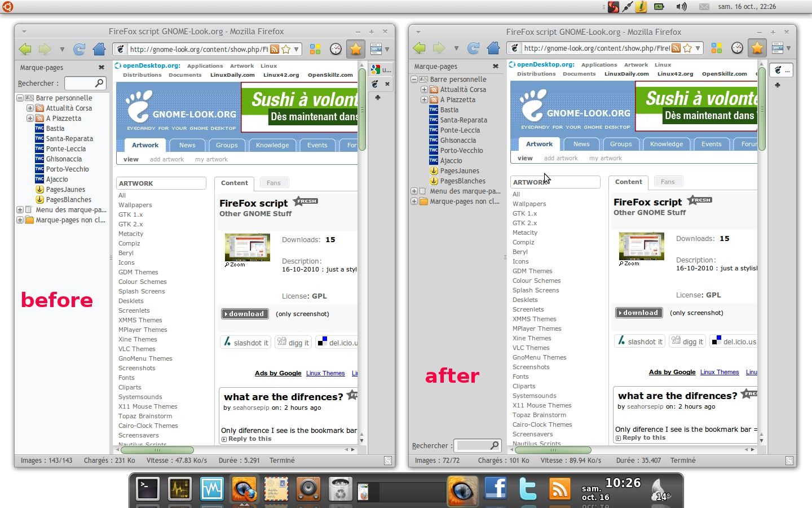Open history clock icon in right toolbar
The width and height of the screenshot is (812, 508).
(737, 48)
